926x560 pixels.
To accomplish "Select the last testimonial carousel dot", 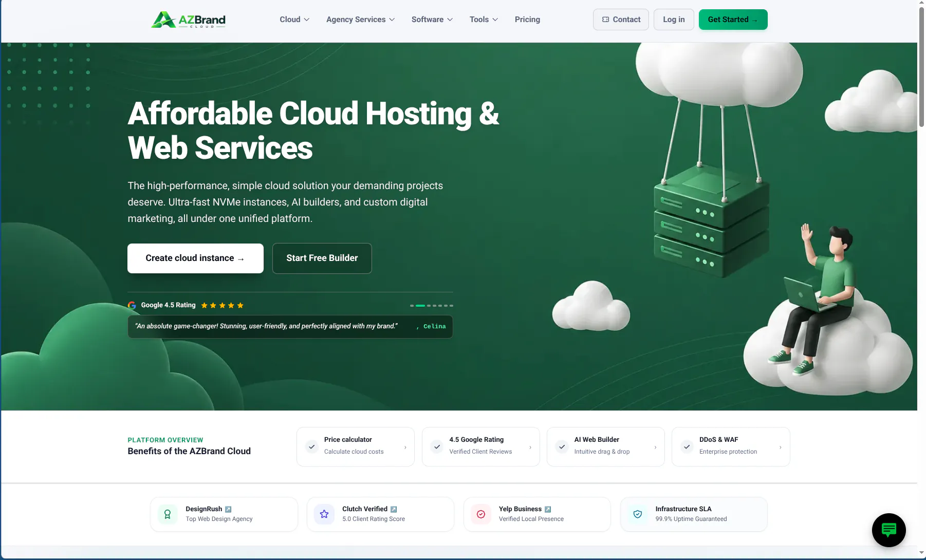I will [451, 306].
